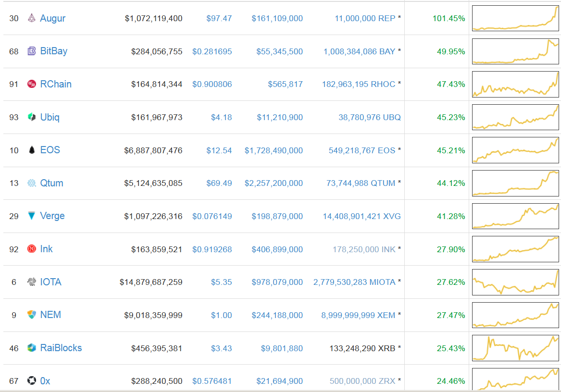Open Verge 7-day price chart thumbnail
561x392 pixels.
515,216
